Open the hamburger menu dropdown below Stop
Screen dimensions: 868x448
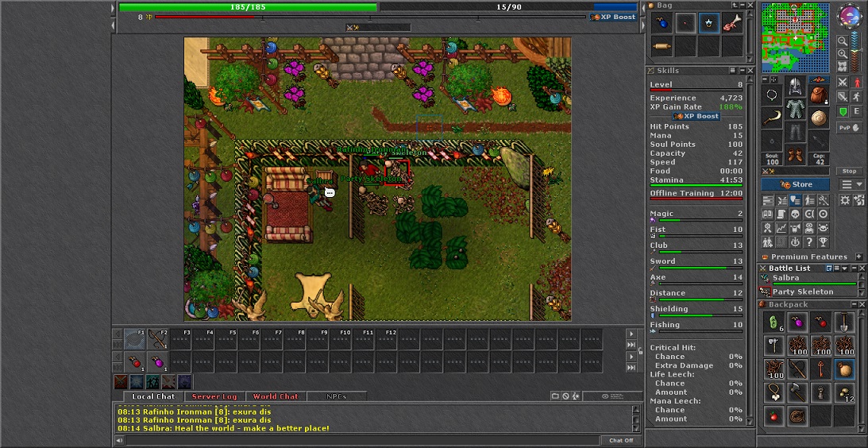[851, 184]
